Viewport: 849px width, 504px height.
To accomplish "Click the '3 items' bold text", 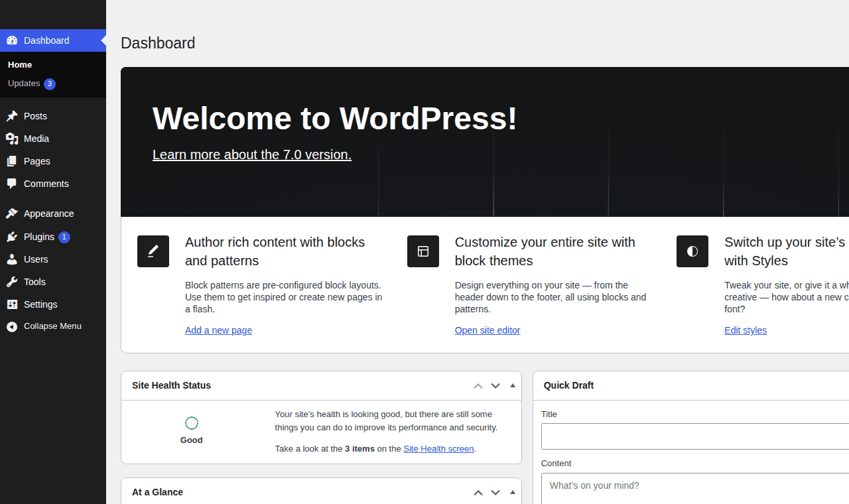I will pos(359,449).
